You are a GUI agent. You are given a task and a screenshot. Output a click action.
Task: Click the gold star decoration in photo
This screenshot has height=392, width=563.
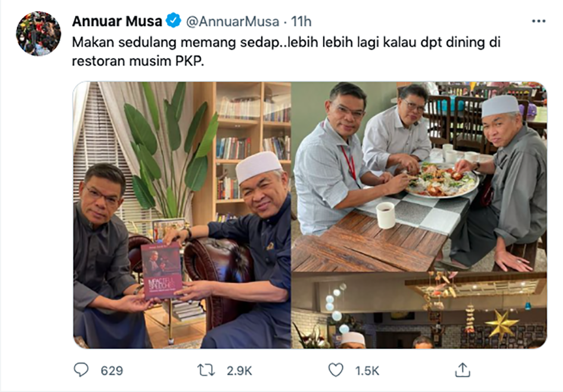tap(501, 325)
